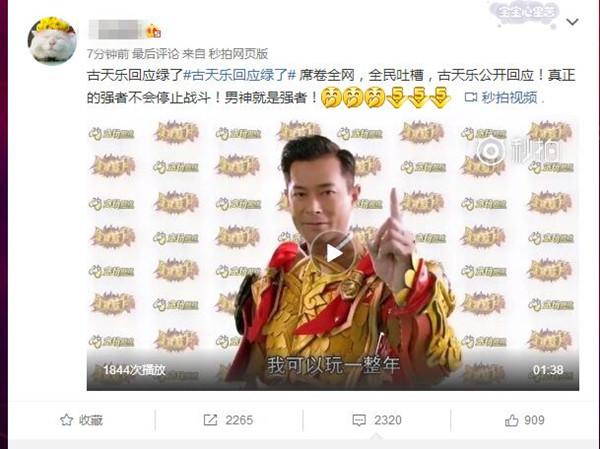Click the 1844次播放 view count
The width and height of the screenshot is (600, 449).
point(134,370)
